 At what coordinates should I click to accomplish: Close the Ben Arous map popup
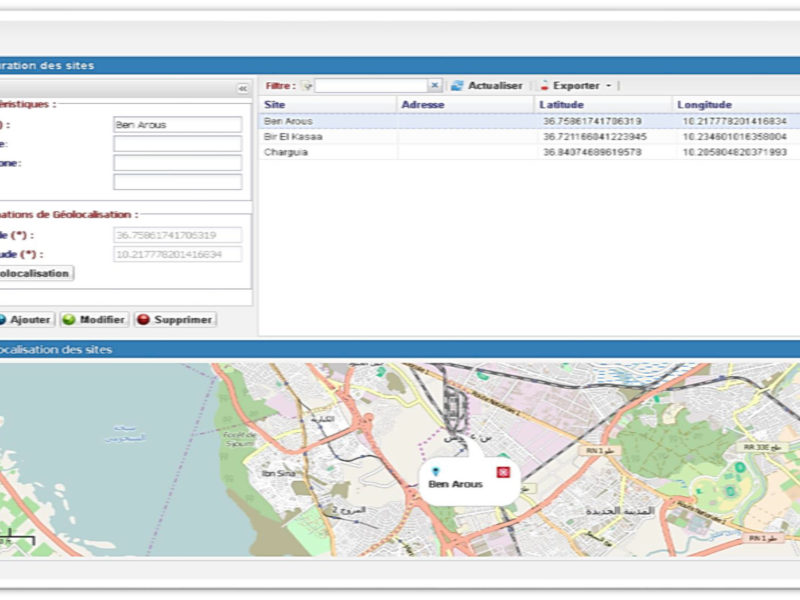[x=503, y=471]
